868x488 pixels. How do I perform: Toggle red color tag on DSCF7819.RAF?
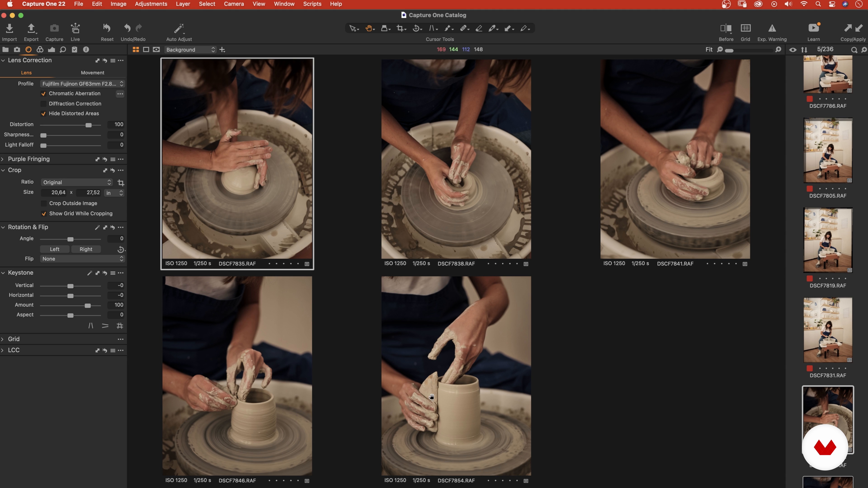coord(810,279)
